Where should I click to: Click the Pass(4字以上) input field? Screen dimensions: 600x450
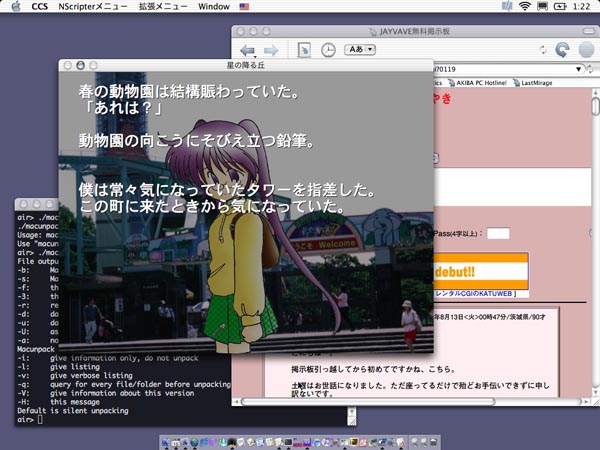coord(498,233)
